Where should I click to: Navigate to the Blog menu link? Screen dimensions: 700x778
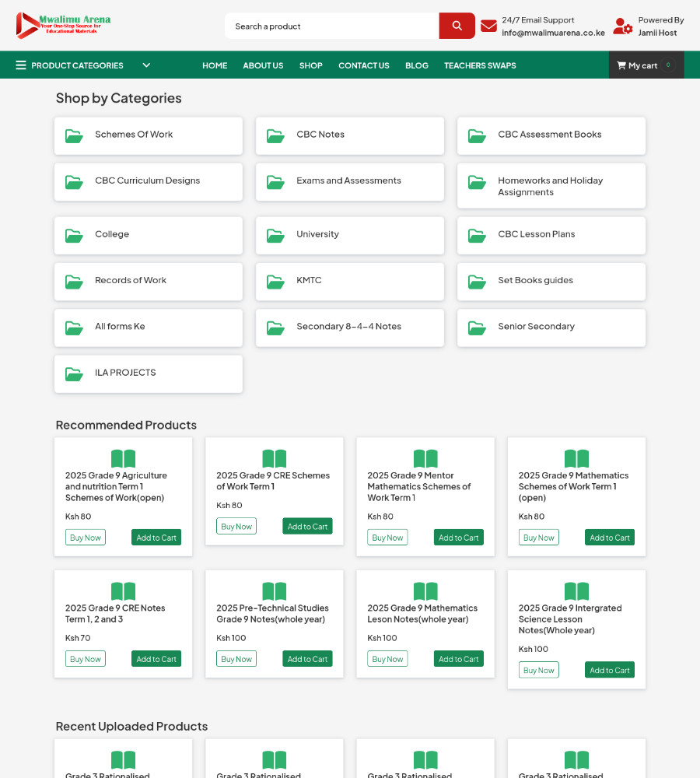click(416, 65)
